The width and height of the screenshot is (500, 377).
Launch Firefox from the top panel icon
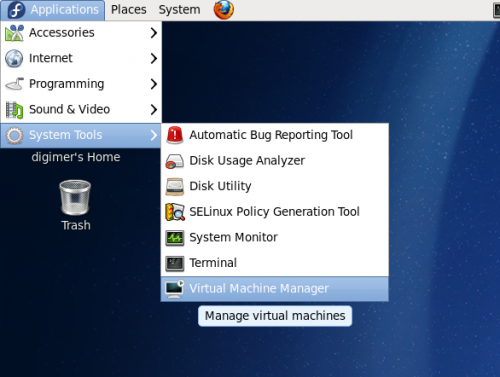224,10
